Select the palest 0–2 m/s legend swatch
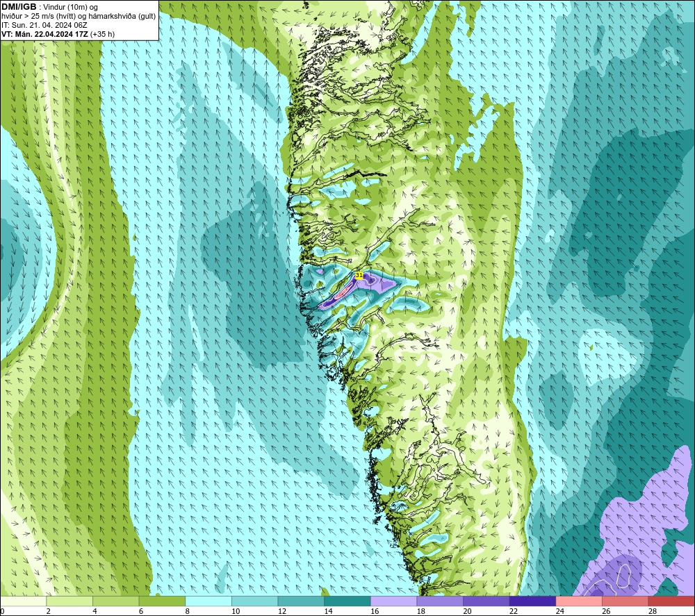This screenshot has width=695, height=616. point(23,601)
